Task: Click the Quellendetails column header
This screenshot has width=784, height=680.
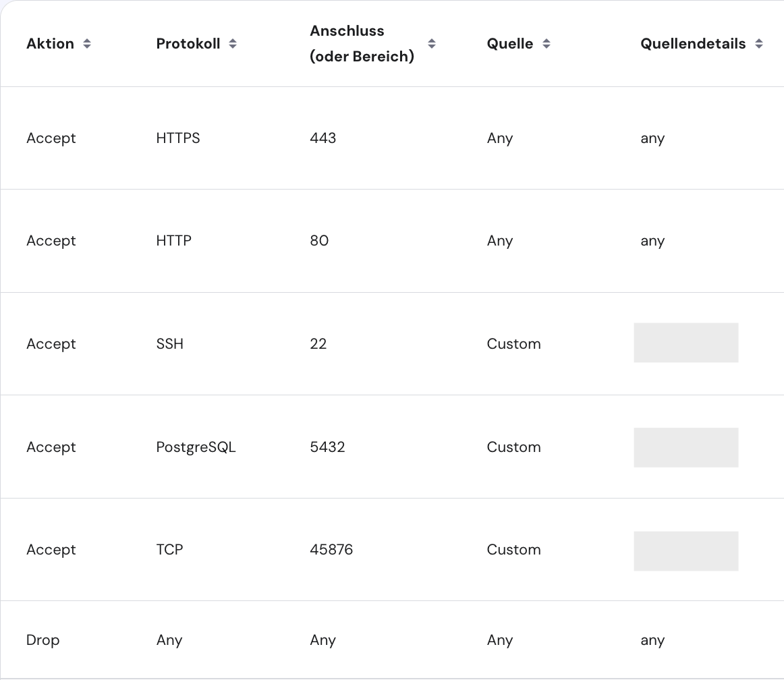Action: coord(693,43)
